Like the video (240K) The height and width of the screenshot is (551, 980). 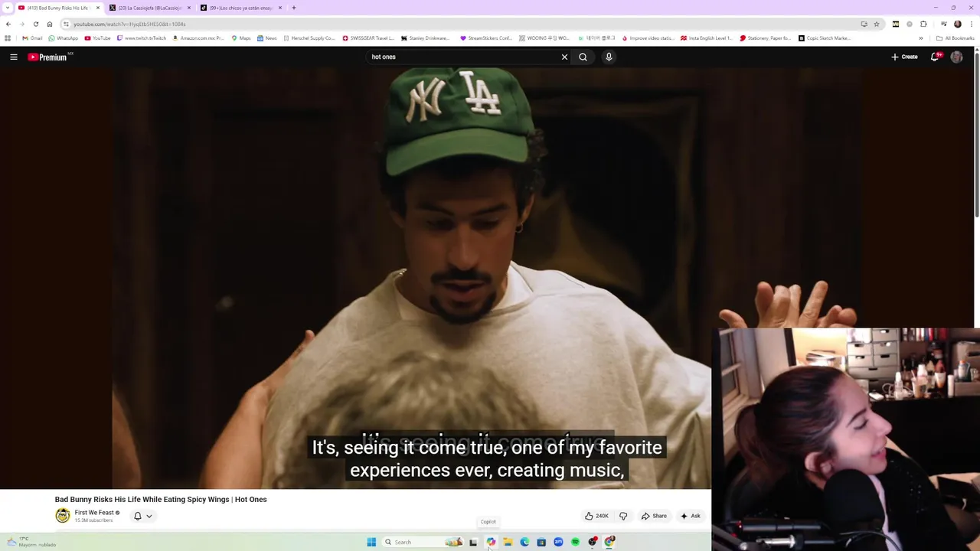(596, 516)
